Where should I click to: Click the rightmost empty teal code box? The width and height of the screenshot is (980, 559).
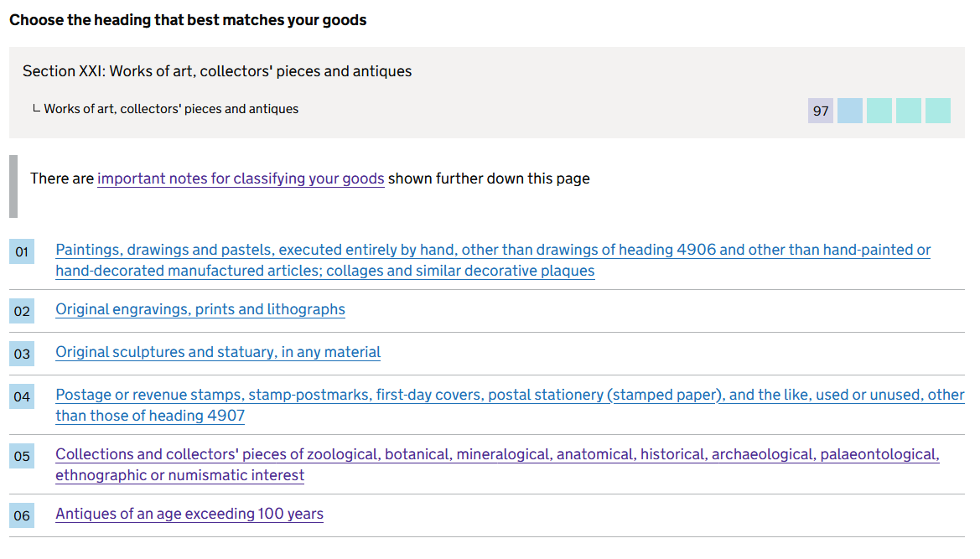[938, 111]
